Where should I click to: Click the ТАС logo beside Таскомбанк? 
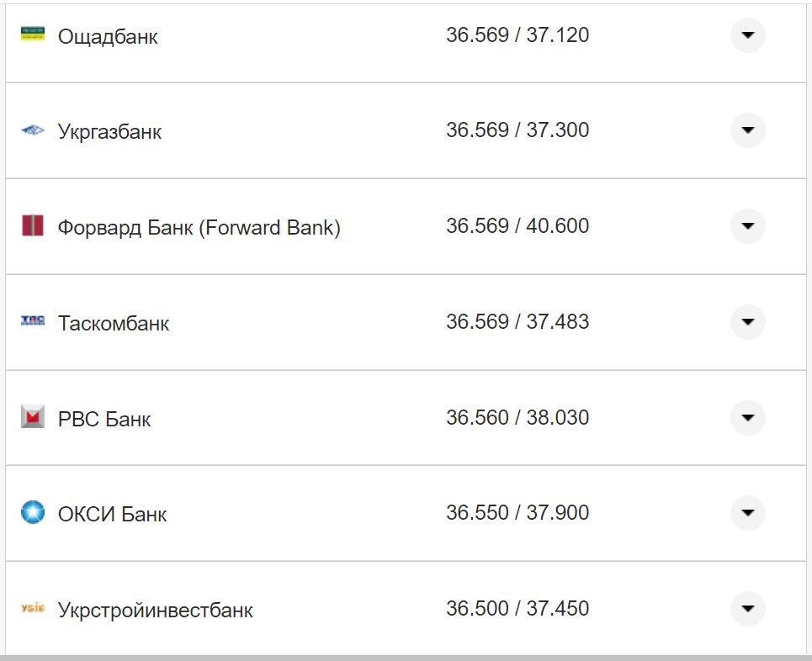tap(32, 321)
